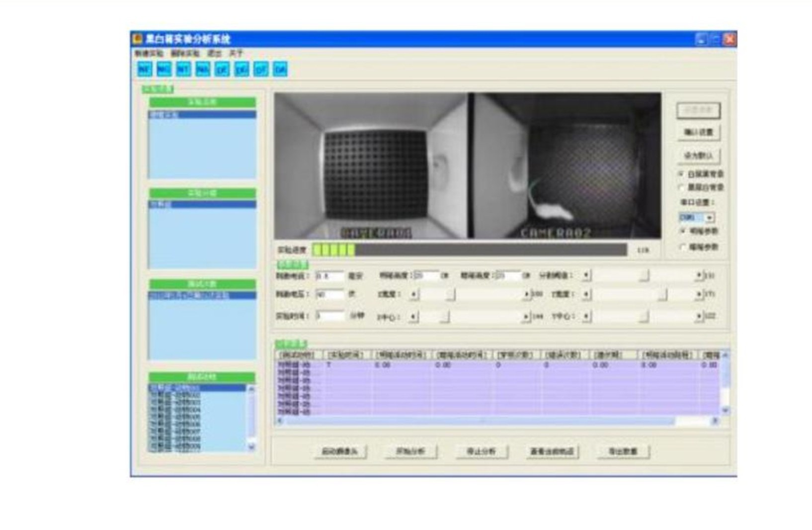The image size is (812, 530).
Task: Click the 刺激电压 input field
Action: coord(329,294)
